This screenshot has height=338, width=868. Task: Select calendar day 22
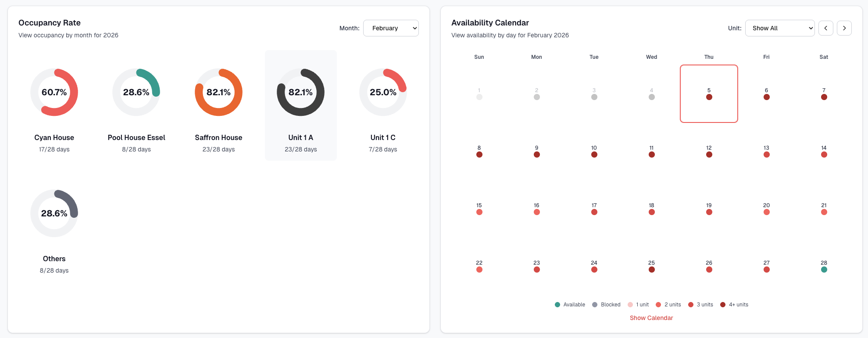479,266
